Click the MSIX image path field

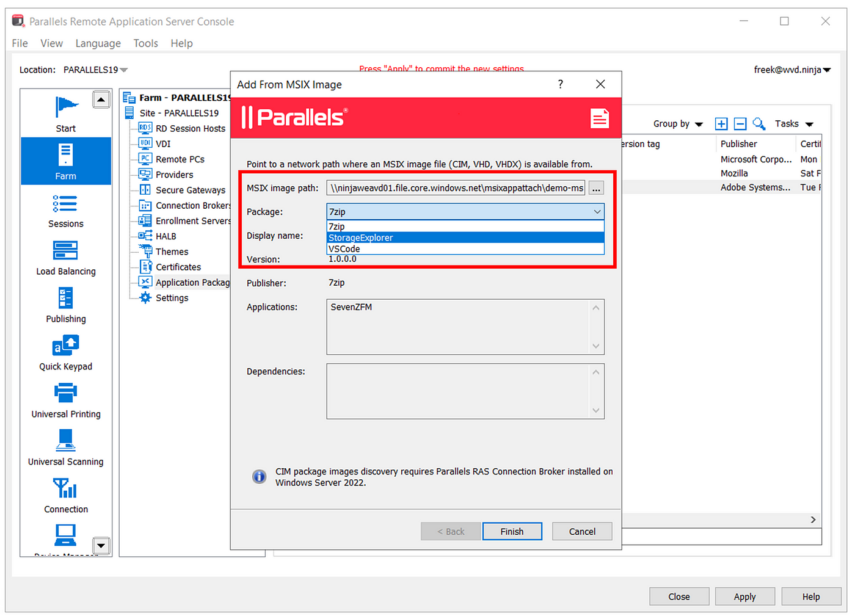point(456,188)
